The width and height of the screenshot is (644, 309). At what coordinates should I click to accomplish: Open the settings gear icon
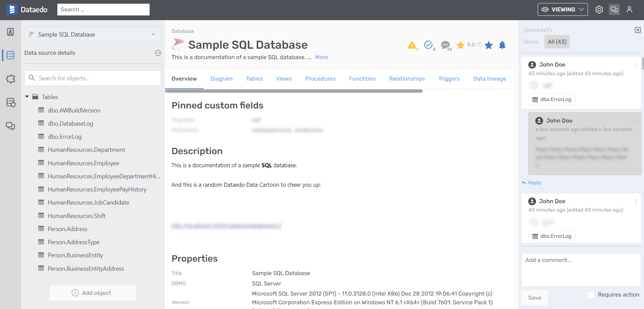[599, 10]
